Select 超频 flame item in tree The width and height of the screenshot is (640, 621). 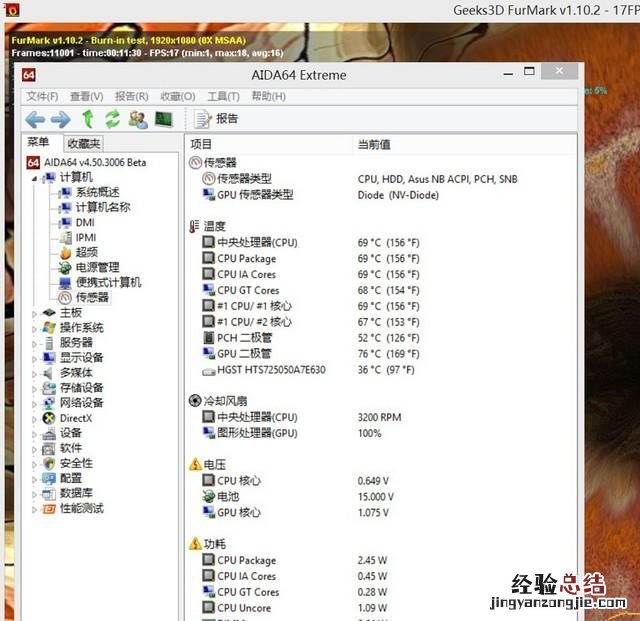coord(87,252)
